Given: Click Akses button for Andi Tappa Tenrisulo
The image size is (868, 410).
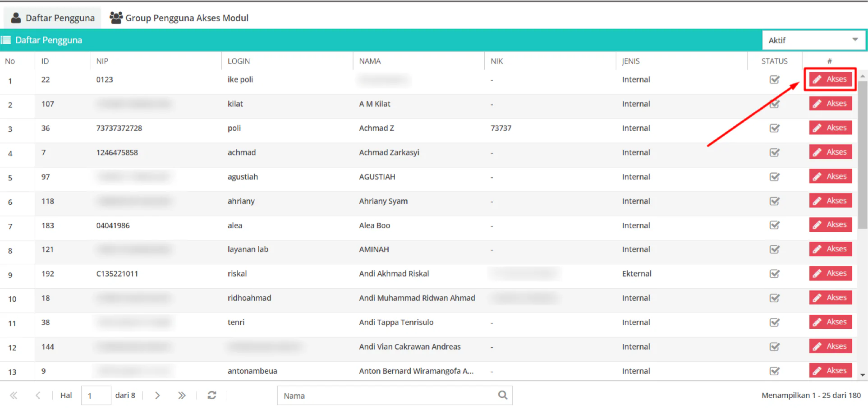Looking at the screenshot, I should click(x=830, y=322).
